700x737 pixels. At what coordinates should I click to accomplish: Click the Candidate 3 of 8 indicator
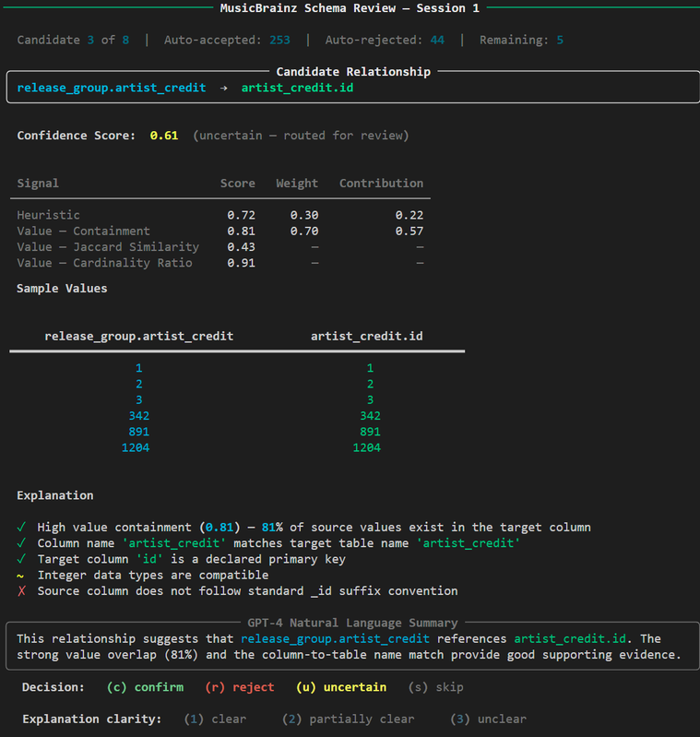pyautogui.click(x=73, y=40)
